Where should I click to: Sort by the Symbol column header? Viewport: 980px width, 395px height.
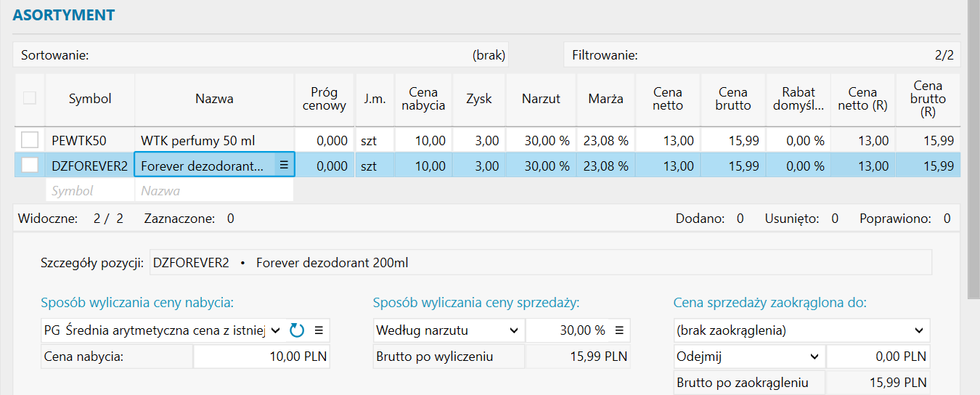coord(90,99)
